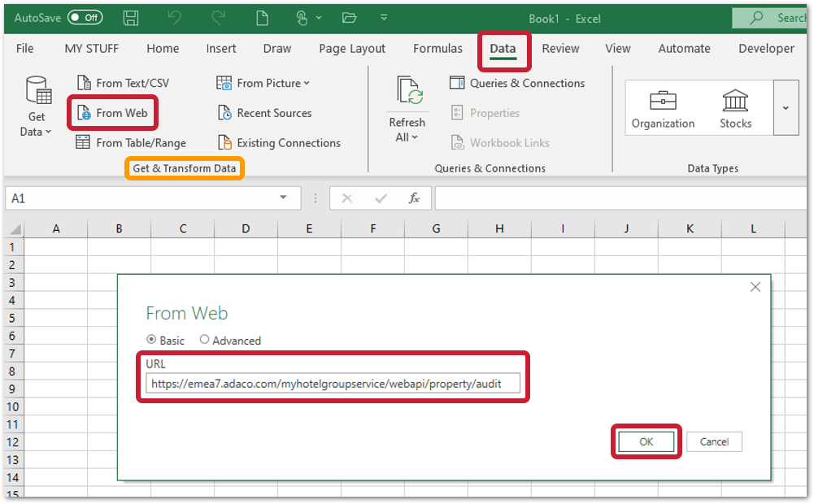Click the Properties command
This screenshot has height=504, width=814.
pos(485,113)
